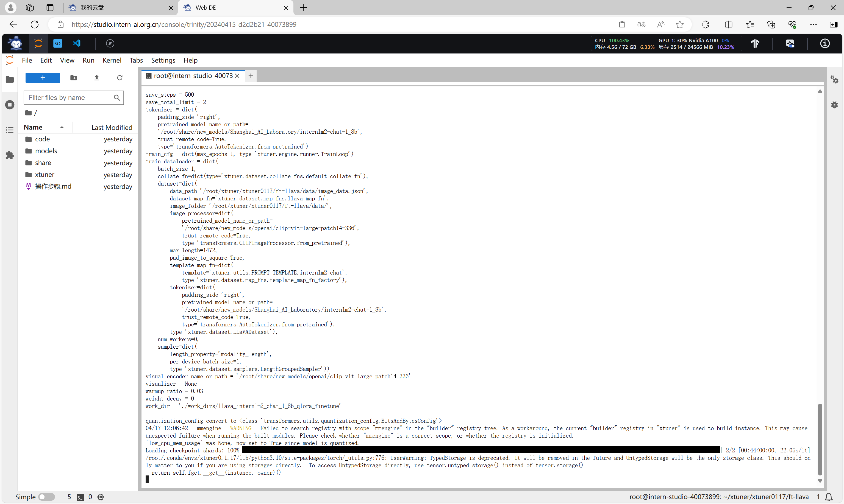Image resolution: width=844 pixels, height=504 pixels.
Task: Select the share folder
Action: 78,163
